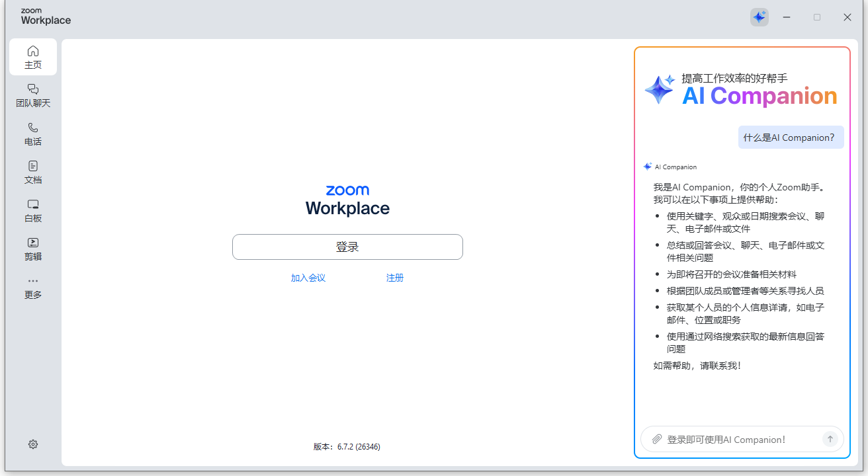Open 加入会议
This screenshot has width=868, height=476.
tap(308, 278)
